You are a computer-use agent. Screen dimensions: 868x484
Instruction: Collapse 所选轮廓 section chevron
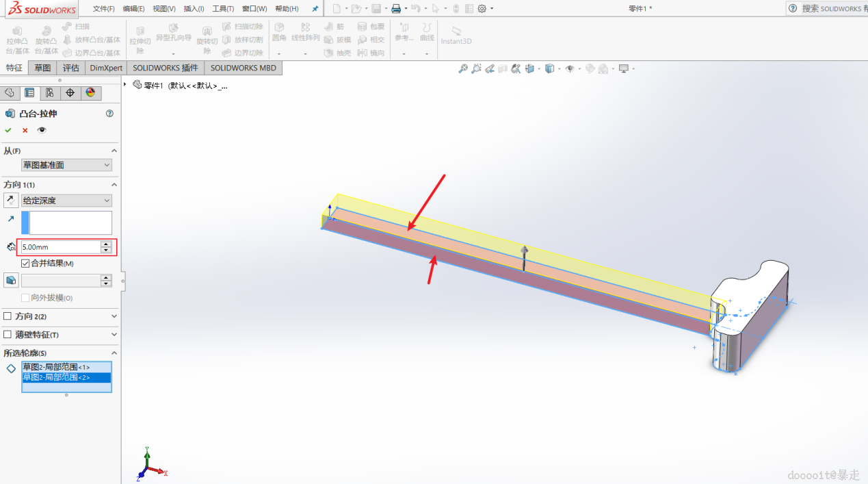114,353
